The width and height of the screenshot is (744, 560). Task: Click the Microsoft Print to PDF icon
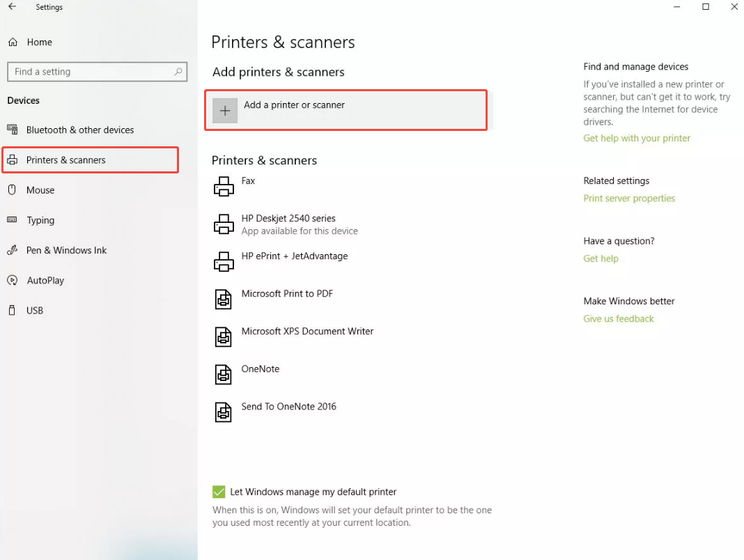click(x=223, y=300)
